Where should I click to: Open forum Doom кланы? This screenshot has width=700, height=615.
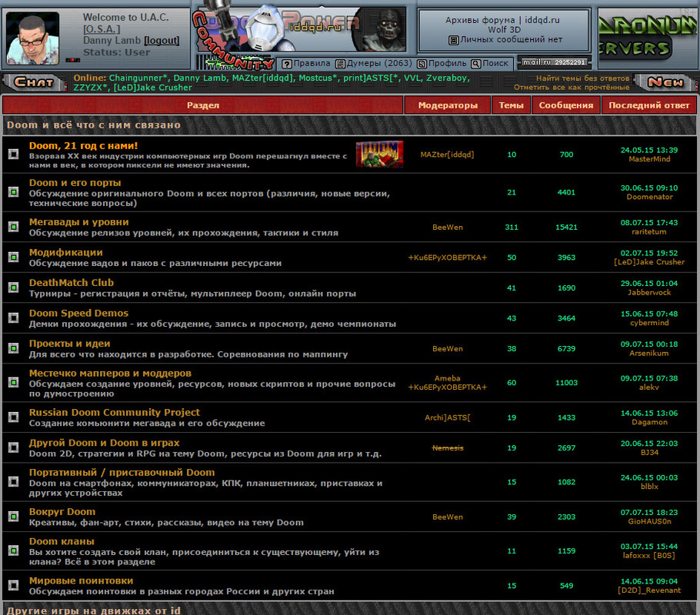coord(62,541)
